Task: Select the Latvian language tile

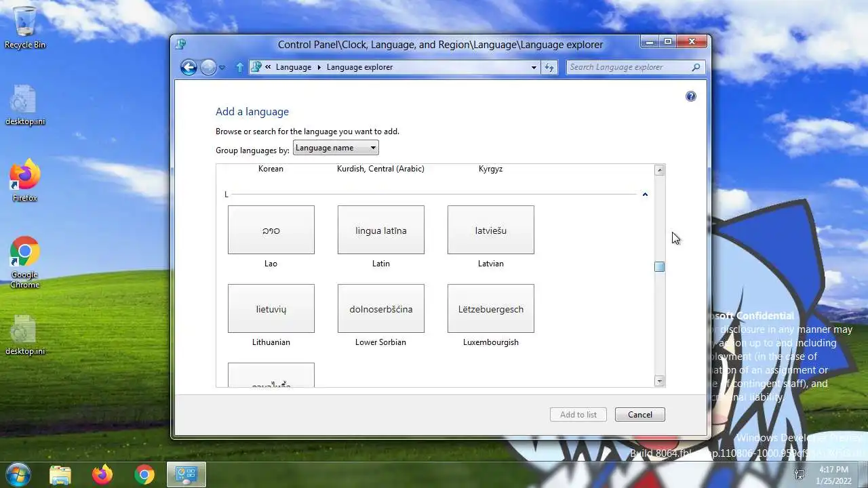Action: [491, 230]
